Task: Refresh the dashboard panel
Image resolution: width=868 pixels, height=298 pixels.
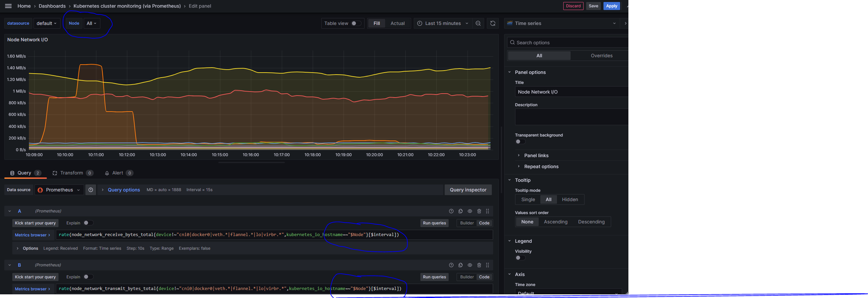Action: 492,23
